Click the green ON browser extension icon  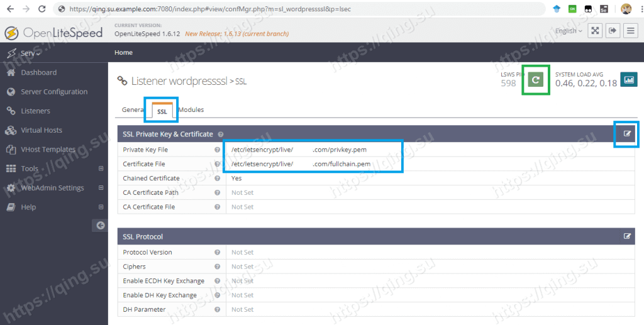click(x=572, y=9)
